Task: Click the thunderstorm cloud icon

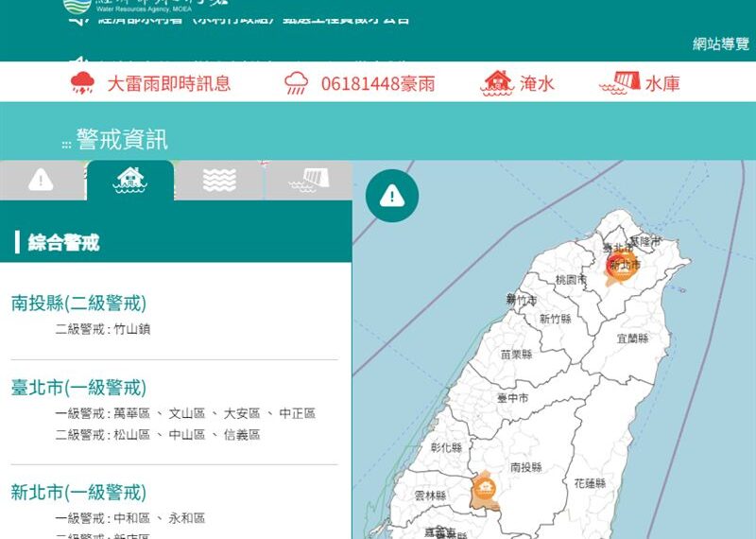Action: click(82, 82)
